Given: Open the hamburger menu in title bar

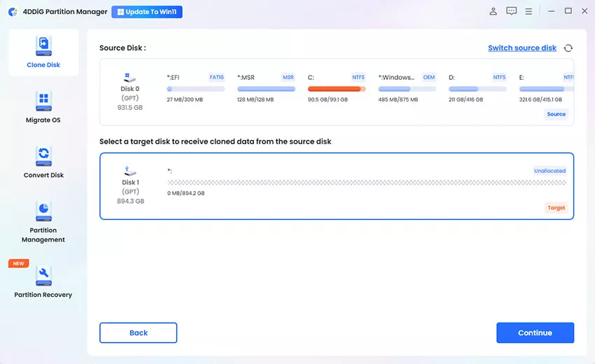Looking at the screenshot, I should coord(529,11).
